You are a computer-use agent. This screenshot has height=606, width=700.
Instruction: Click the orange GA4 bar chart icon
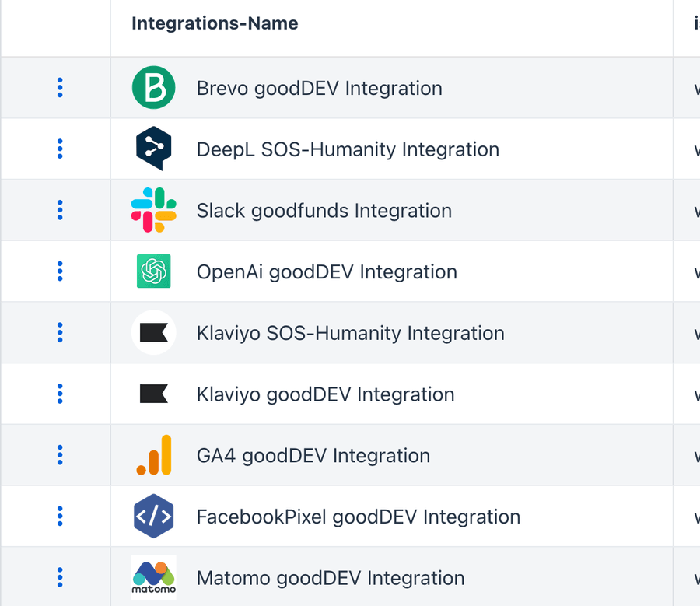point(154,454)
